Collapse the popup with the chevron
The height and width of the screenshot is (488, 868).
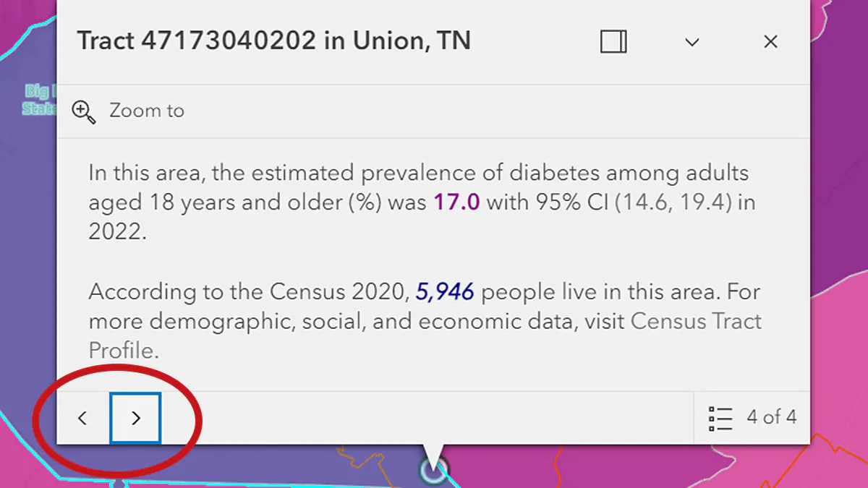(x=692, y=43)
